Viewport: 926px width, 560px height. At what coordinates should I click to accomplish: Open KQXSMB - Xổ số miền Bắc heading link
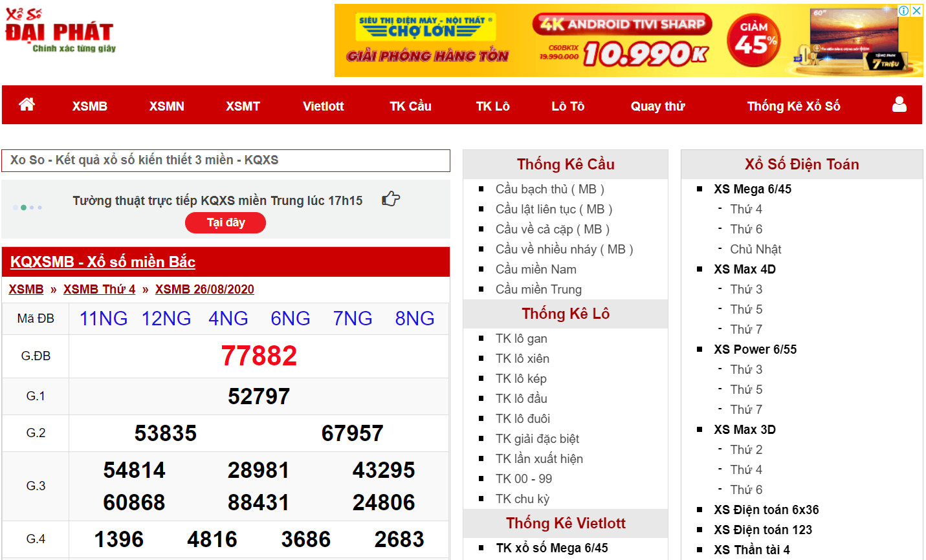point(103,262)
